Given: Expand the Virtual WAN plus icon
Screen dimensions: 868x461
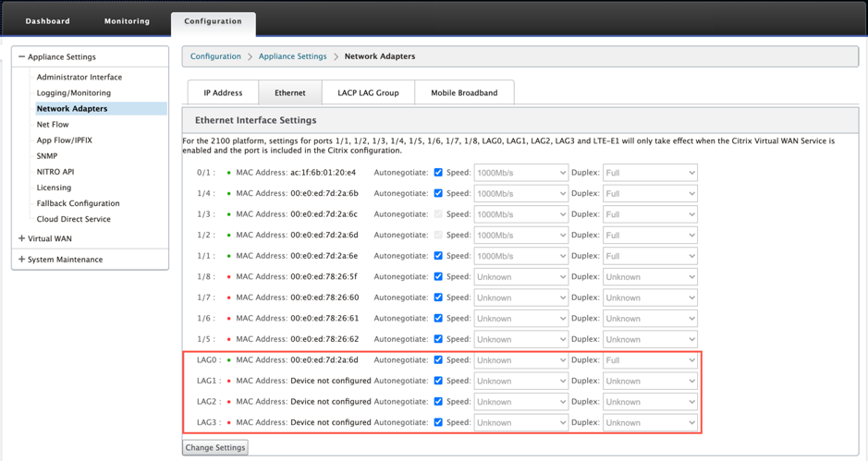Looking at the screenshot, I should (x=21, y=238).
